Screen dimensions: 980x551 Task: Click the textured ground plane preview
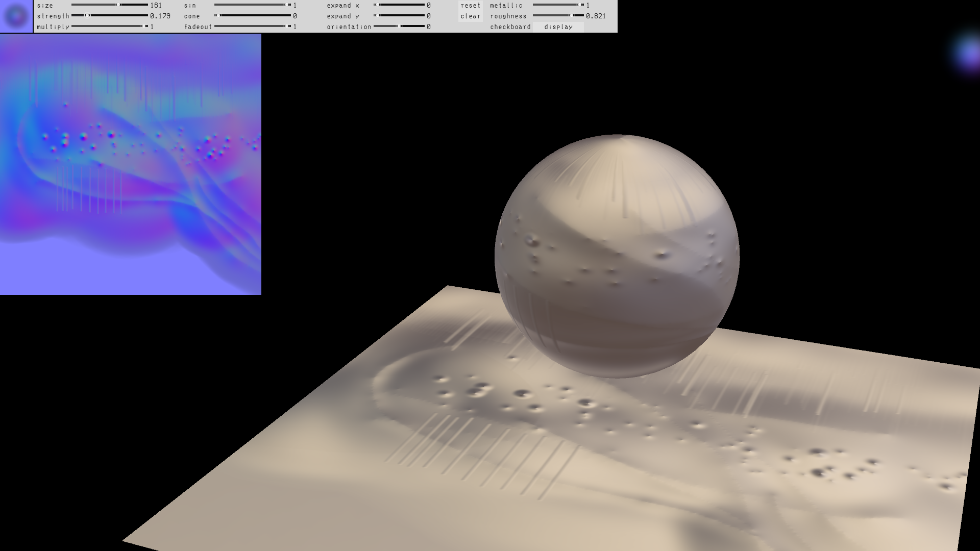coord(561,459)
